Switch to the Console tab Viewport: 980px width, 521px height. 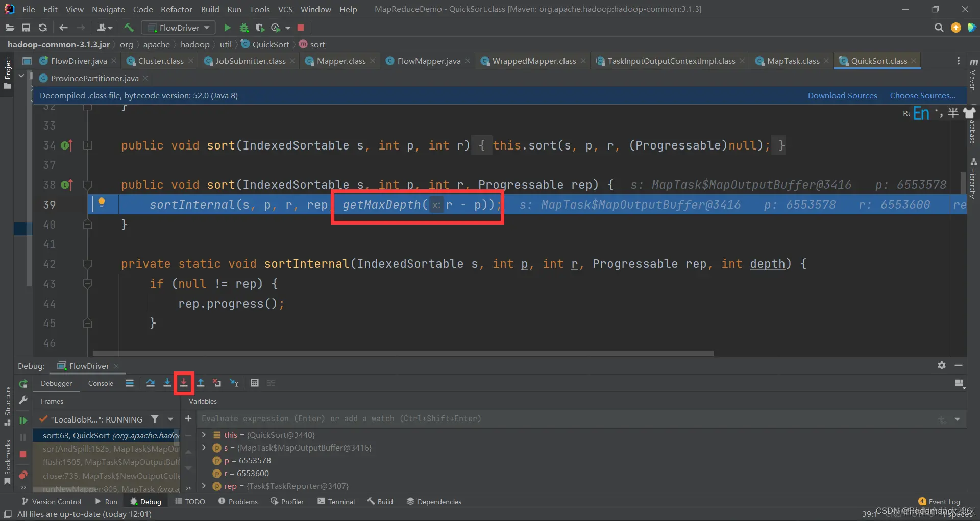(101, 383)
